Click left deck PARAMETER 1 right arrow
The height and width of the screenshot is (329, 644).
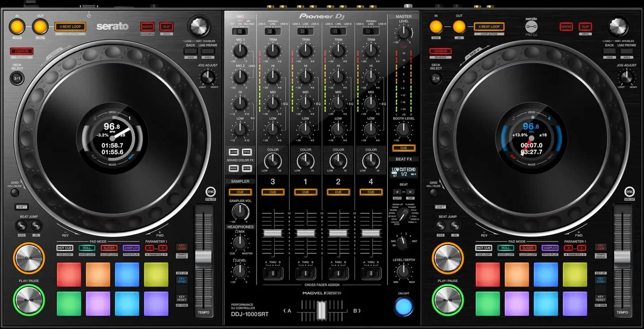pos(163,248)
